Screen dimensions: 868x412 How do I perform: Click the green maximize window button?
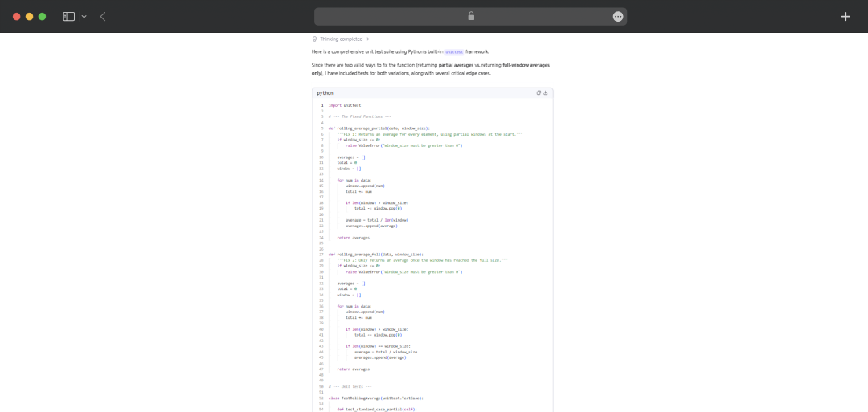(42, 17)
